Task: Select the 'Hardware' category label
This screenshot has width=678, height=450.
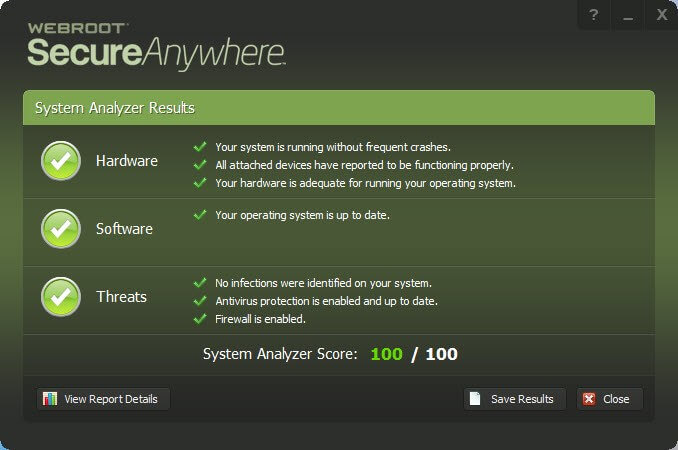Action: [127, 161]
